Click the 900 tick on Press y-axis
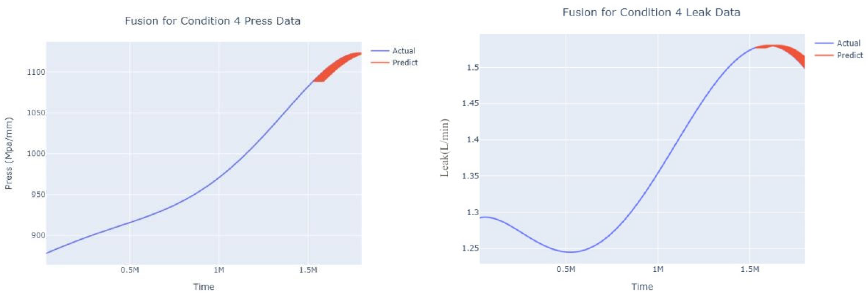Image resolution: width=868 pixels, height=296 pixels. tap(38, 235)
